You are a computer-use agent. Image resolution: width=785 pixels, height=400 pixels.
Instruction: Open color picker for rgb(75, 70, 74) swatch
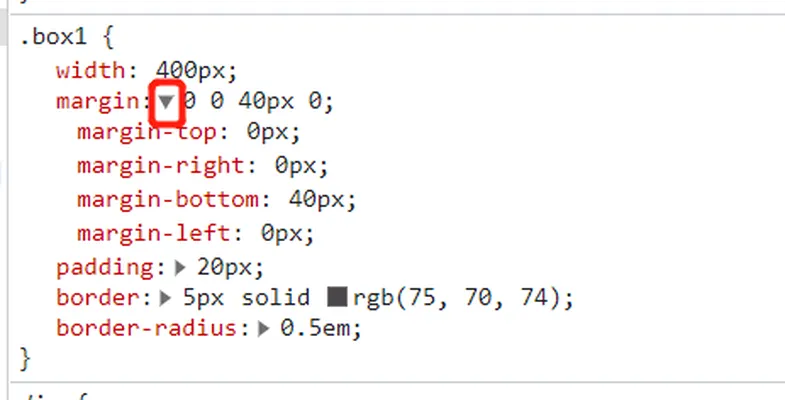point(337,296)
